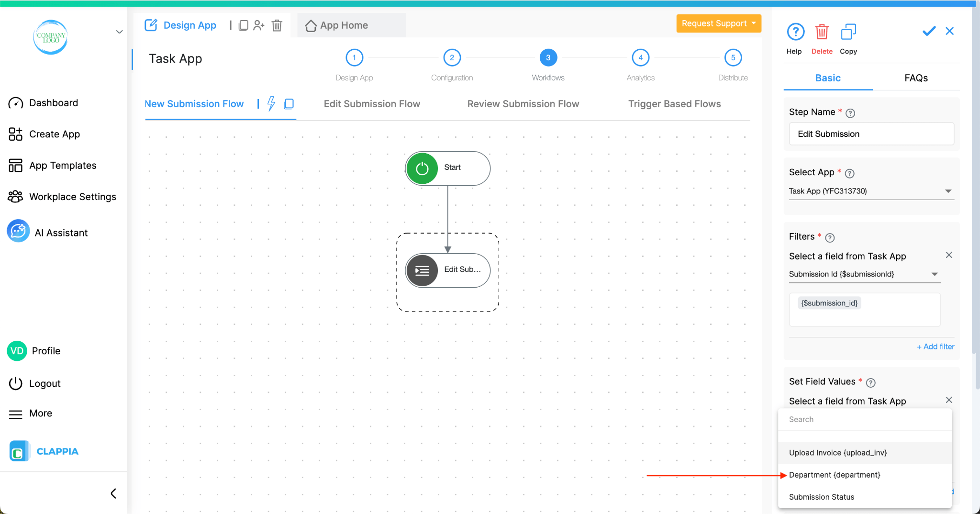Click the duplicate app icon next to Design App
Screen dimensions: 980x514
click(x=244, y=25)
